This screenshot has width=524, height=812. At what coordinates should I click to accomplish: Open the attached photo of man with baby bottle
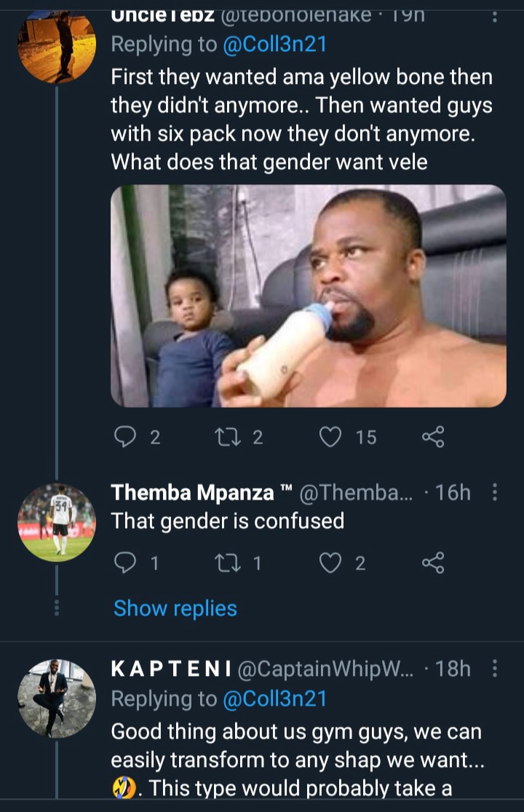pos(309,296)
